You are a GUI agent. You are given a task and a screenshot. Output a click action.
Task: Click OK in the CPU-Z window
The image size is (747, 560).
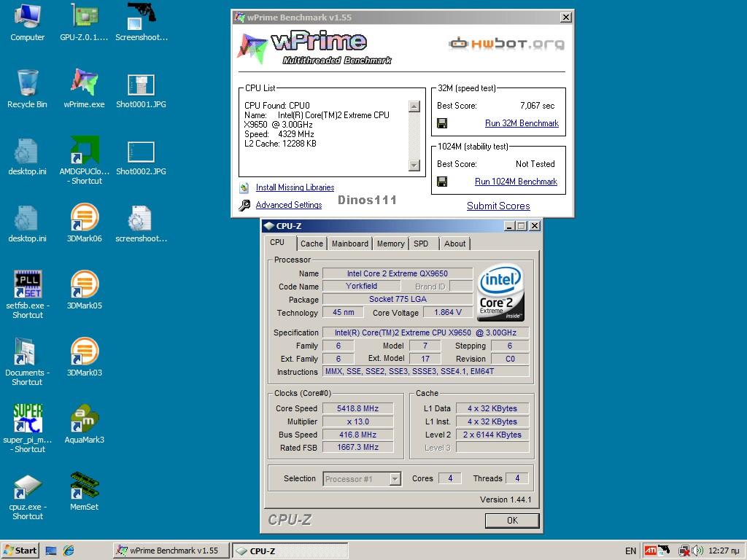(x=512, y=521)
